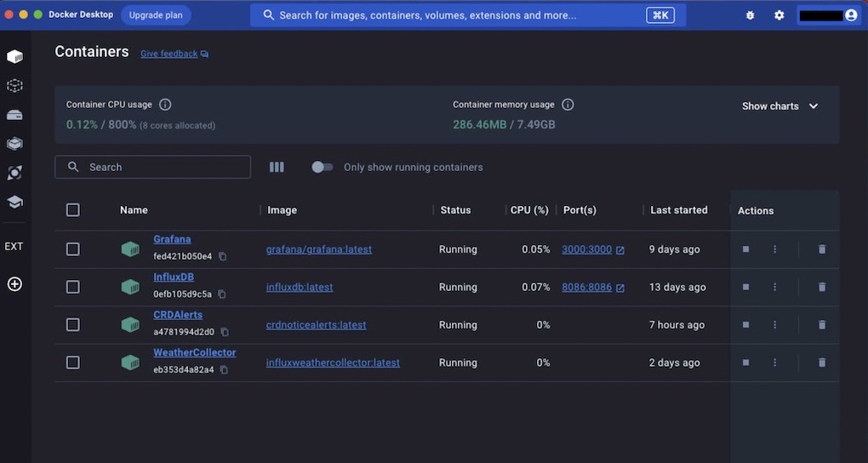Screen dimensions: 868x463
Task: Sort by the Image column header
Action: [x=283, y=210]
